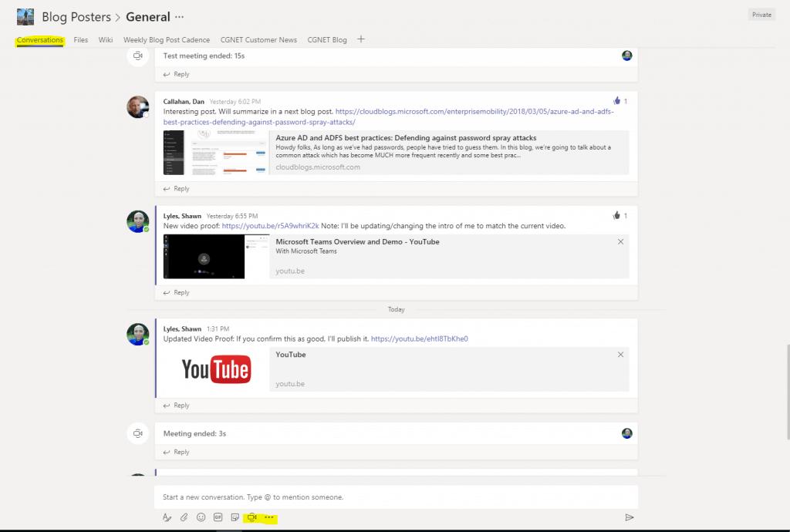Open Lyles, Shawn's avatar on the 6:55 PM post
The height and width of the screenshot is (532, 790).
click(137, 221)
